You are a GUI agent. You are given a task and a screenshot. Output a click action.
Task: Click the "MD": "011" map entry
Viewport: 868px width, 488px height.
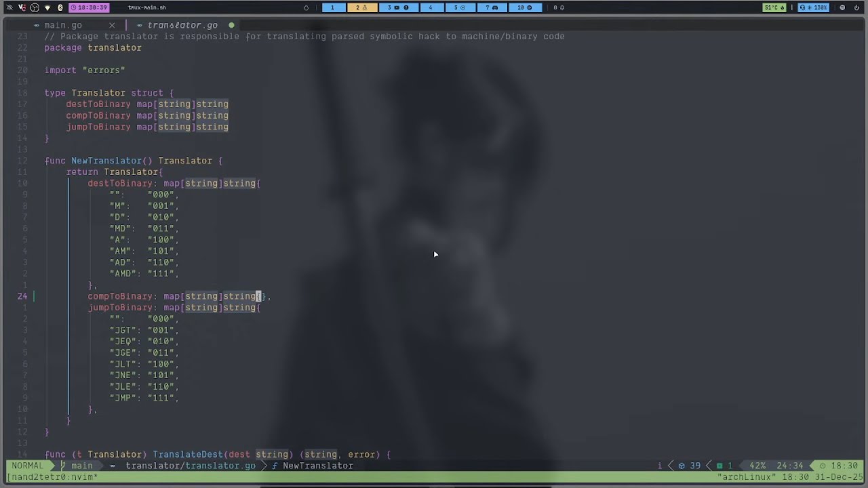144,228
